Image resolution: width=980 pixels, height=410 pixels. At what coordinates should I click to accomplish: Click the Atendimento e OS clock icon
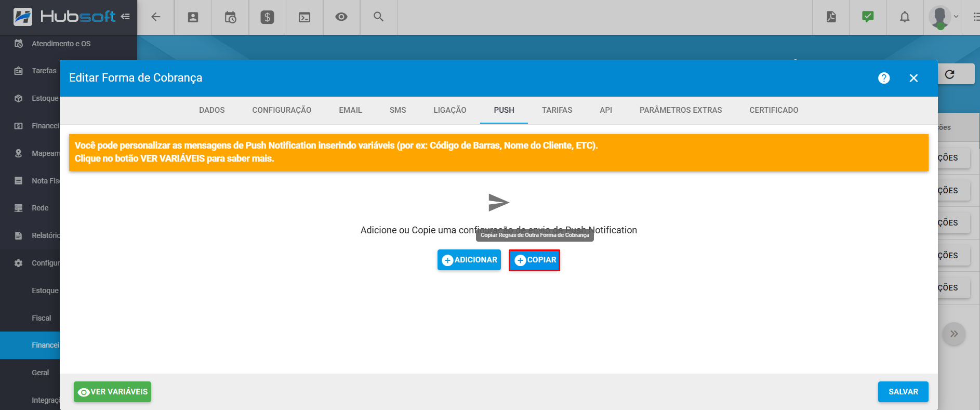coord(19,44)
